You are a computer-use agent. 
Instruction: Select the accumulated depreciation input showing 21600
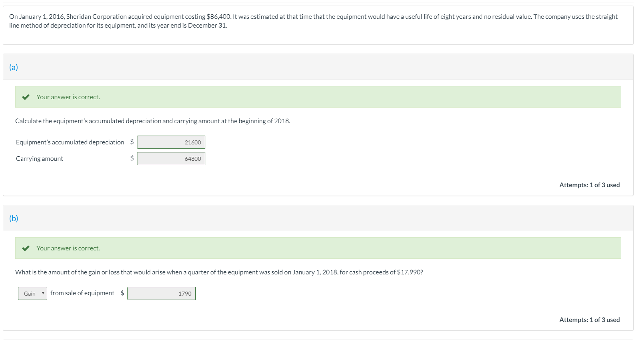171,142
